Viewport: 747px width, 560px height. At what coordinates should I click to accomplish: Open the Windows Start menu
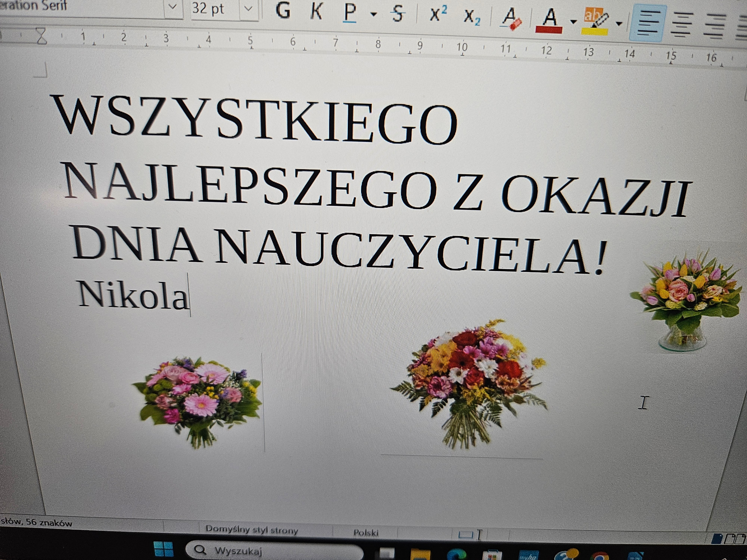click(x=163, y=549)
